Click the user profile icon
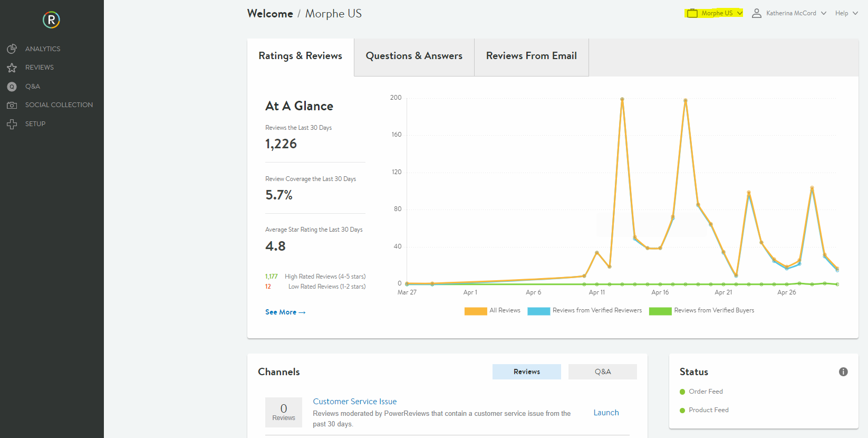The width and height of the screenshot is (868, 438). [757, 13]
